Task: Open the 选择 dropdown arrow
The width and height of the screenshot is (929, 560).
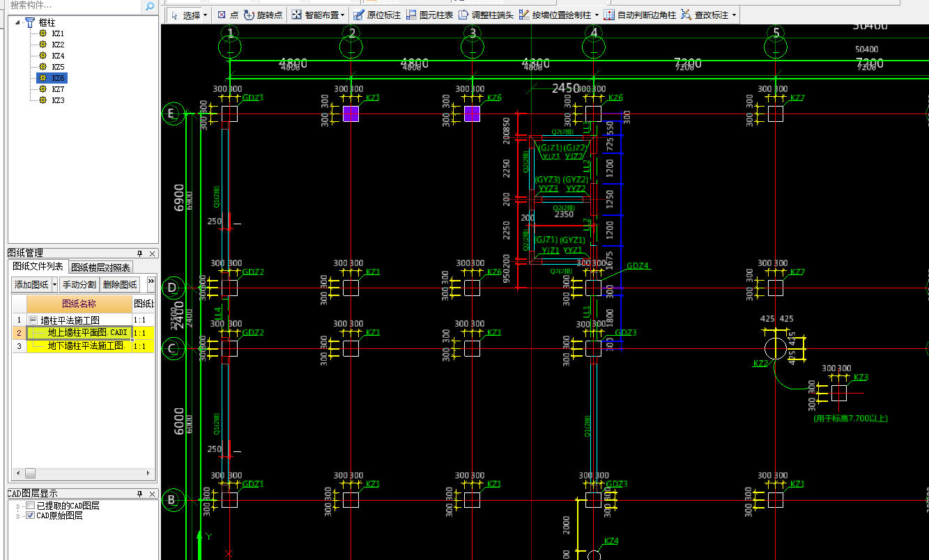Action: pyautogui.click(x=206, y=15)
